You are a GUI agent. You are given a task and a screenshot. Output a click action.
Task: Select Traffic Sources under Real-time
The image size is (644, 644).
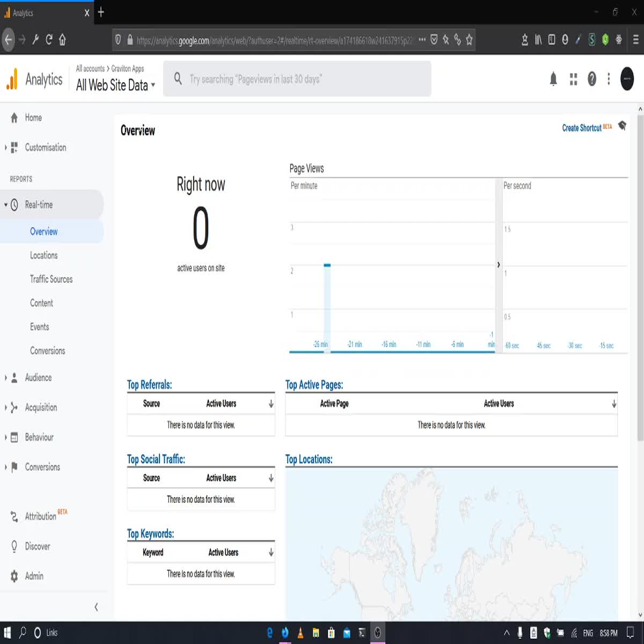click(51, 279)
